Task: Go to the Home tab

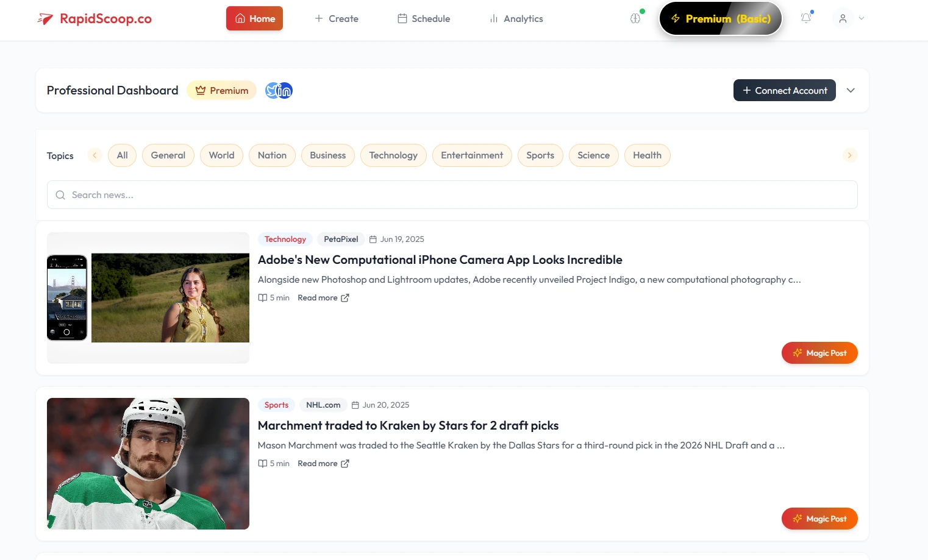Action: [x=254, y=18]
